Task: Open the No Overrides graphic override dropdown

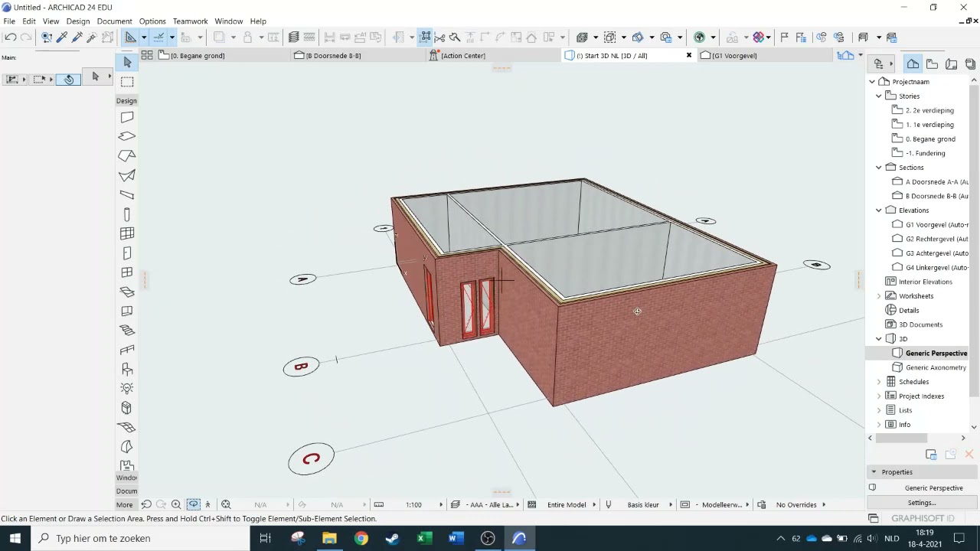Action: (x=824, y=504)
